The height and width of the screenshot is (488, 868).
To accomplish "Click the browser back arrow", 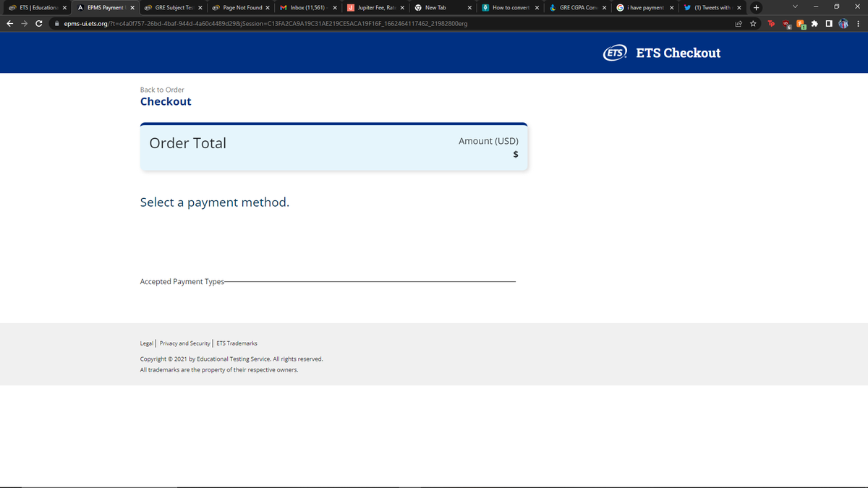I will point(9,24).
